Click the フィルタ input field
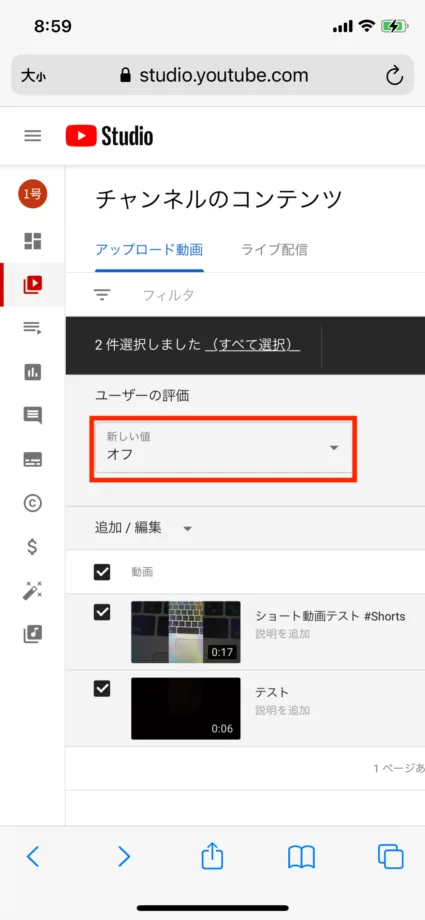 168,295
